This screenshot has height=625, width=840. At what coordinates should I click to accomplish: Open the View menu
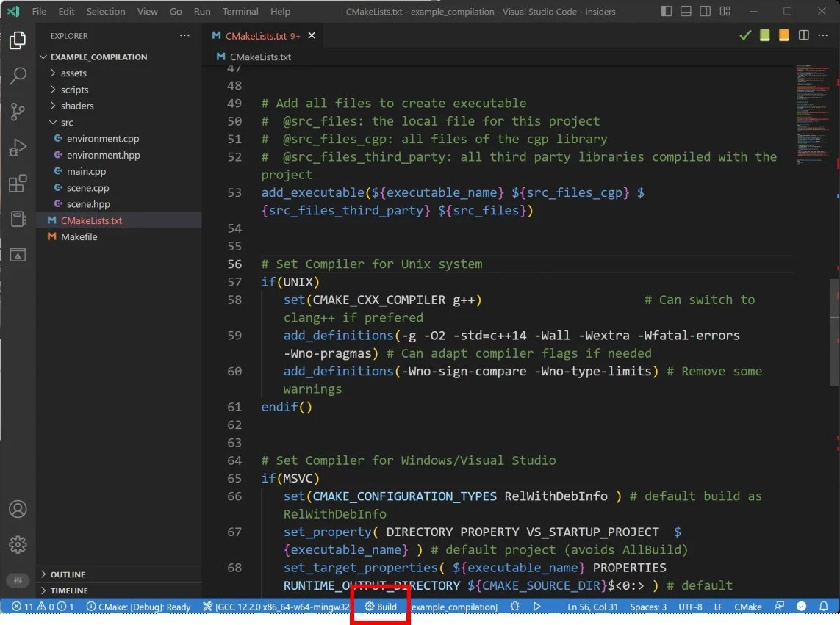click(147, 11)
